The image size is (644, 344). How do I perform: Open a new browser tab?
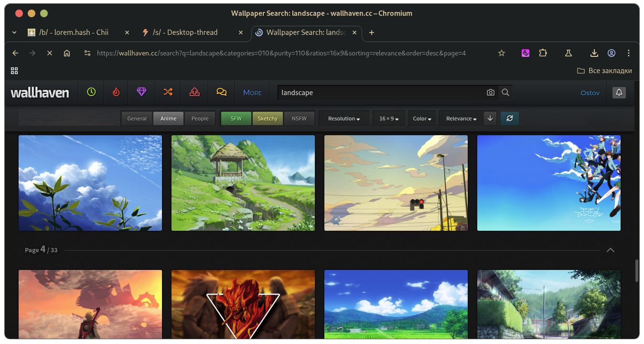[372, 32]
